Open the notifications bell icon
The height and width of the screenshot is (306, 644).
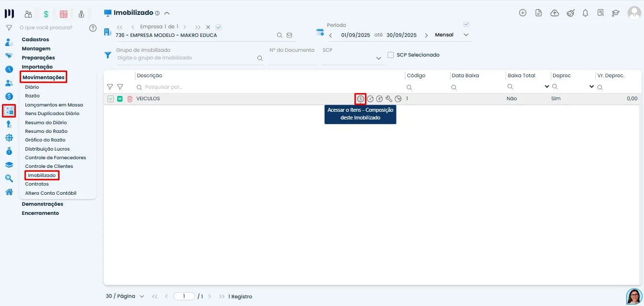pos(585,13)
